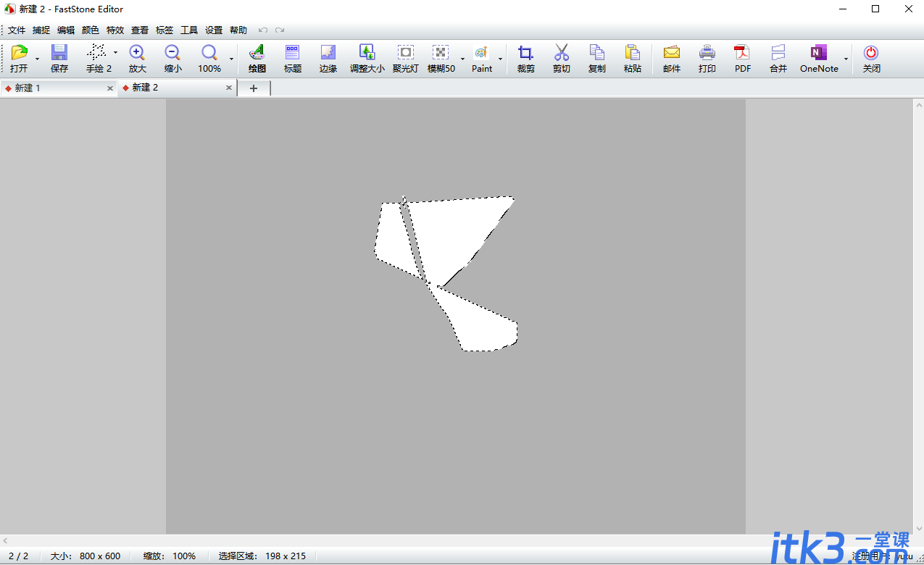Expand dropdown arrow next to 手绘 2
This screenshot has height=565, width=924.
click(x=115, y=52)
